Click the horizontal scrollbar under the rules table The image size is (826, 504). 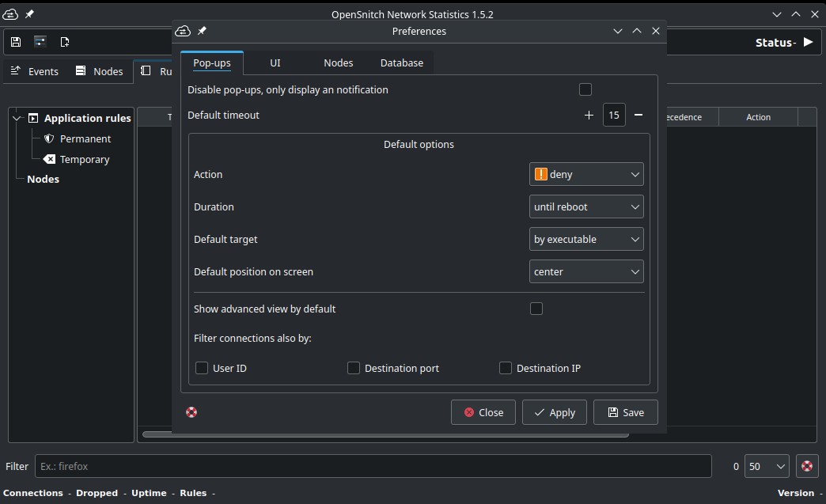tap(385, 434)
